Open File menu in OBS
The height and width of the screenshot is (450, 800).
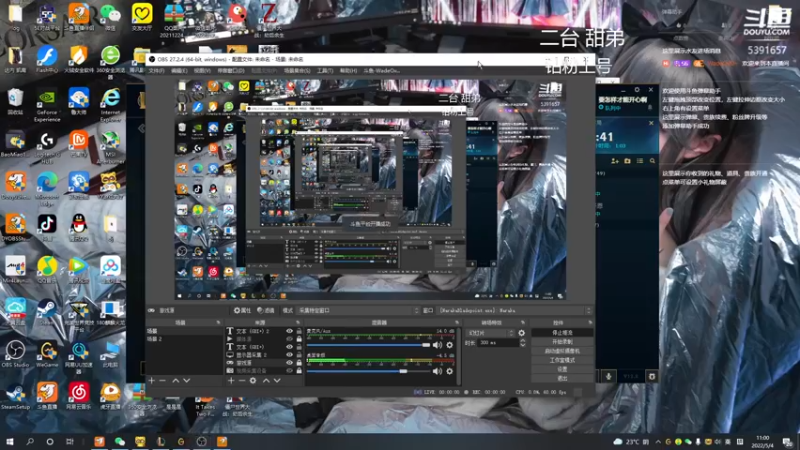pos(156,71)
